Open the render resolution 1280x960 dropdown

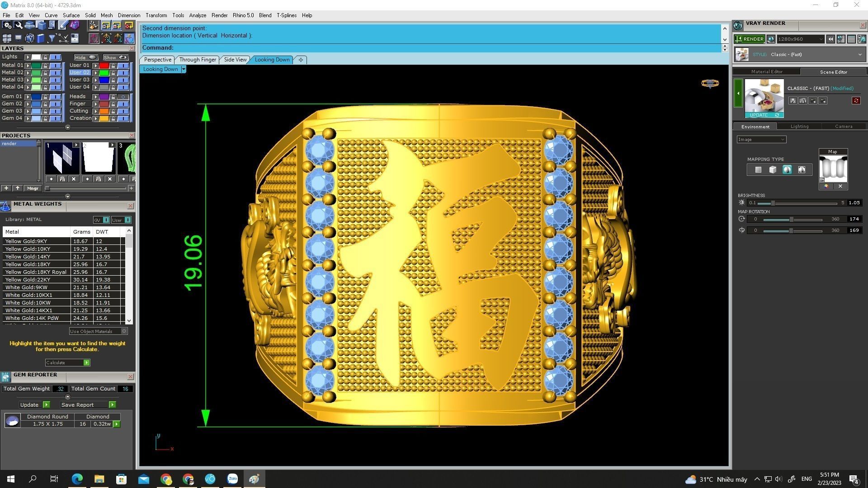click(800, 39)
